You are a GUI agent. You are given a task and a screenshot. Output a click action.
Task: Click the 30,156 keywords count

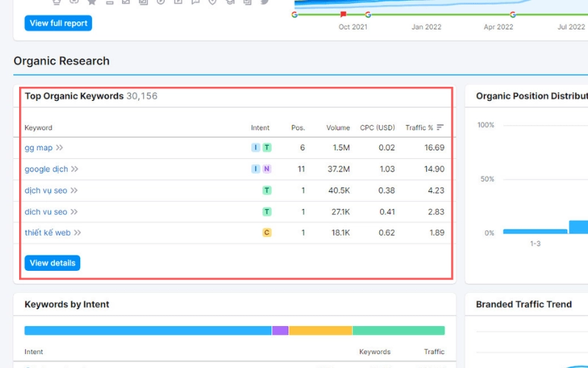[142, 96]
